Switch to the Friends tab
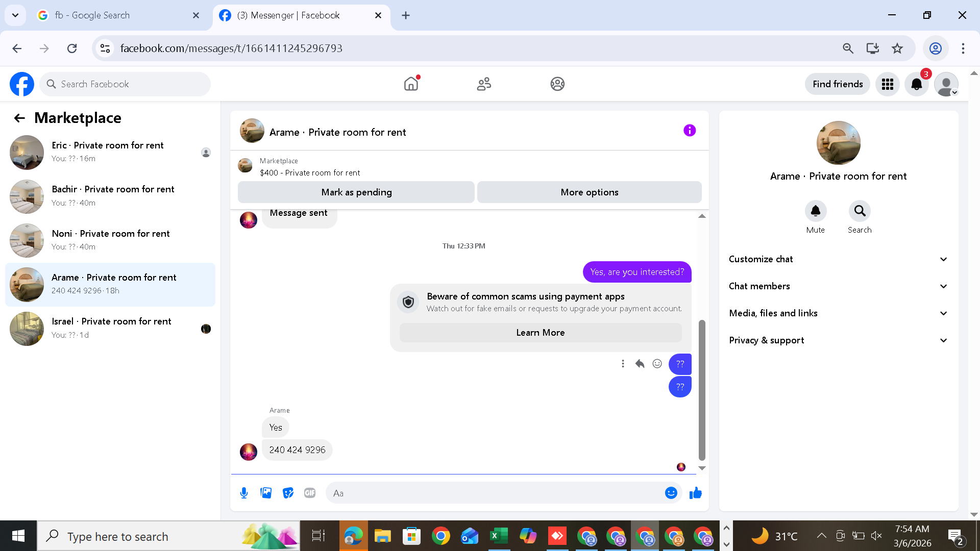980x551 pixels. tap(484, 84)
